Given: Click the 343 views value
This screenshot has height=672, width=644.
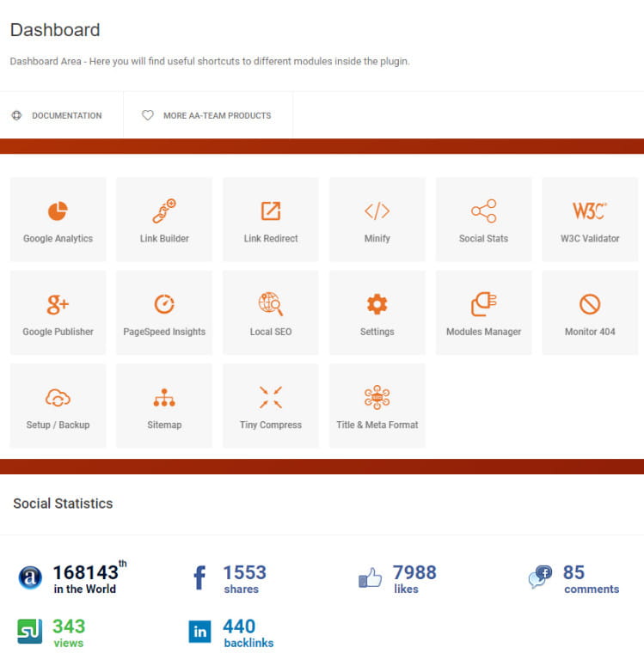Looking at the screenshot, I should [69, 626].
